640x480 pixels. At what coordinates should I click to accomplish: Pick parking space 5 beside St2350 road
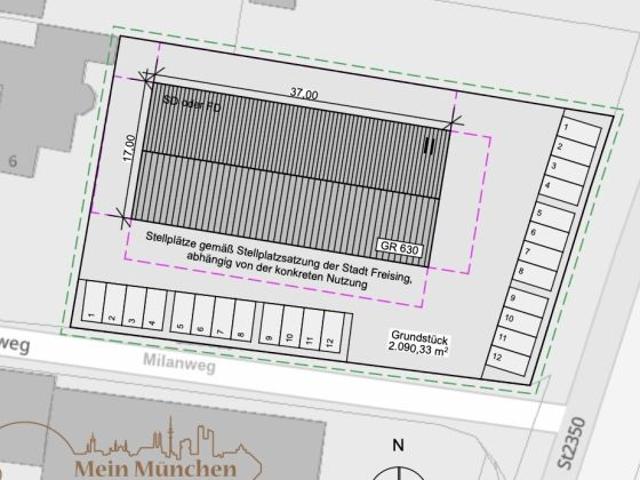(553, 217)
